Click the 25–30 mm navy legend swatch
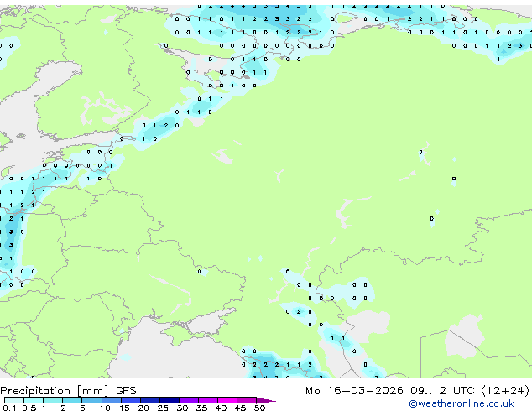 click(170, 400)
